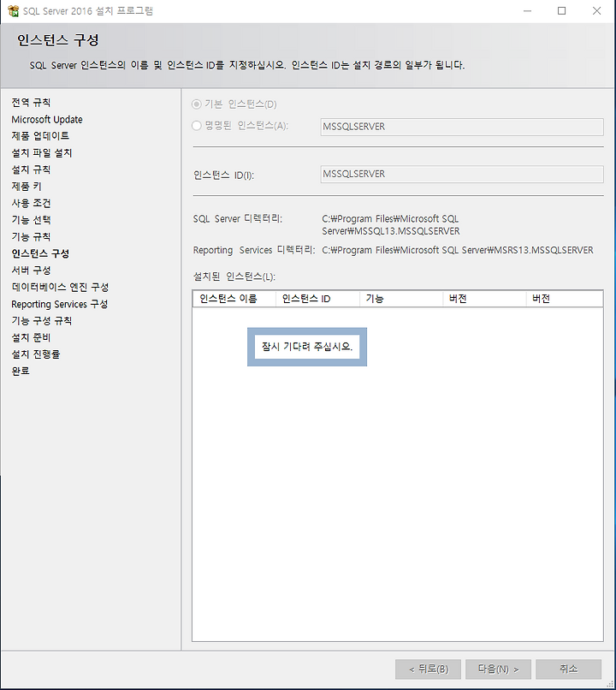Click the first 버전 column header
The height and width of the screenshot is (690, 616).
484,299
